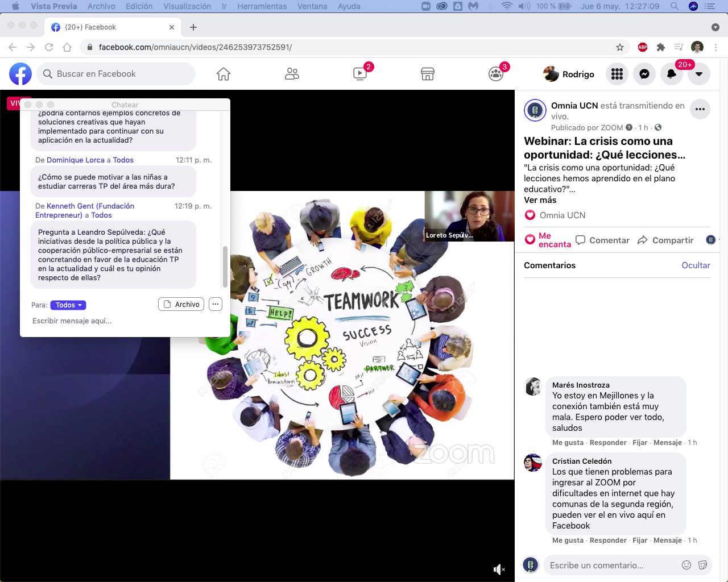This screenshot has height=582, width=728.
Task: Click the Escribe un comentario field
Action: [x=611, y=566]
